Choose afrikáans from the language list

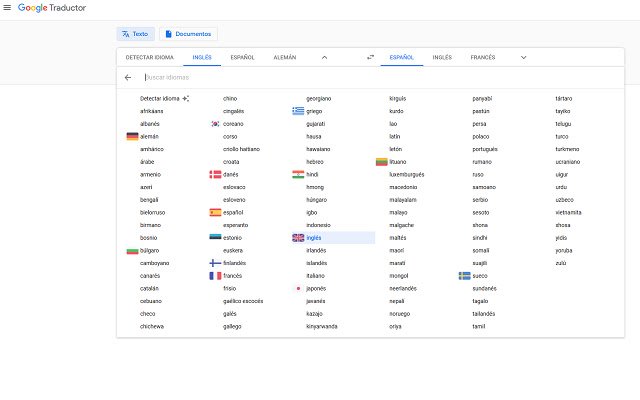(x=151, y=111)
